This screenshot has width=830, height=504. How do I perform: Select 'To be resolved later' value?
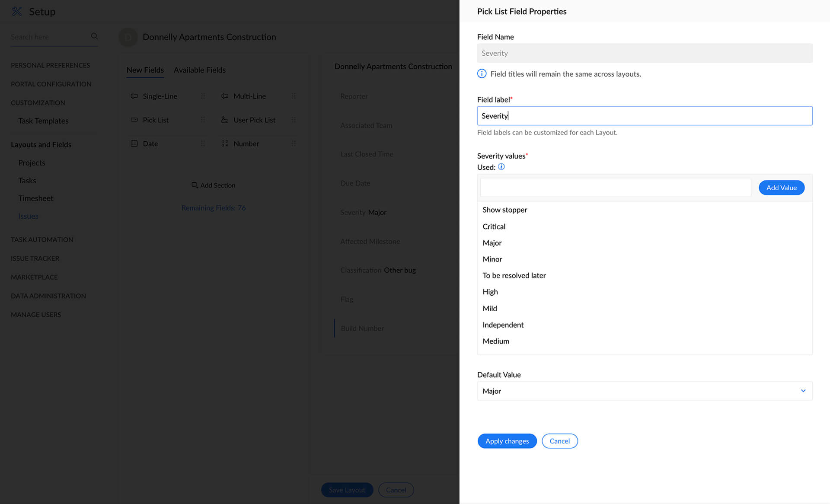(514, 275)
